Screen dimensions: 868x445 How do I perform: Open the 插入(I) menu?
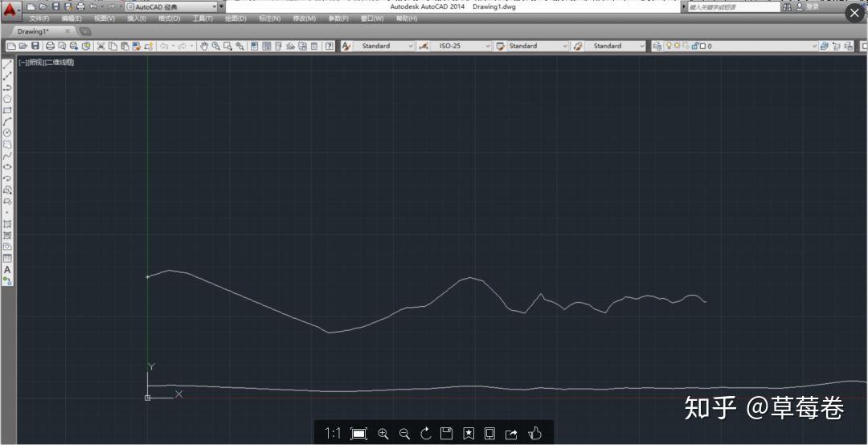[137, 18]
